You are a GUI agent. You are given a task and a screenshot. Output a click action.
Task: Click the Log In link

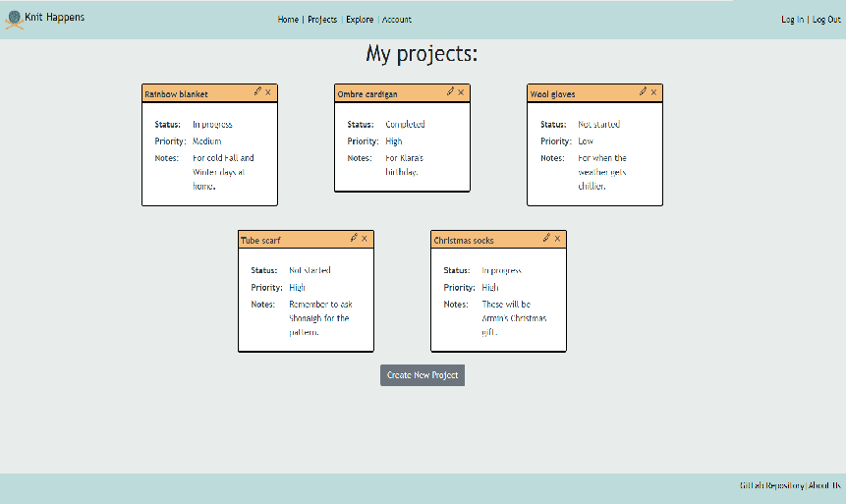793,20
